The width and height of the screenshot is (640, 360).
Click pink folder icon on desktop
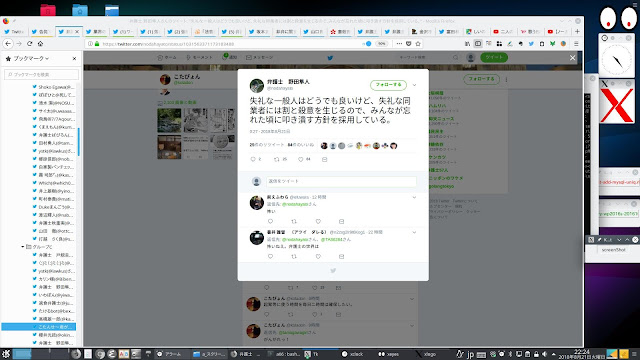coord(48,10)
